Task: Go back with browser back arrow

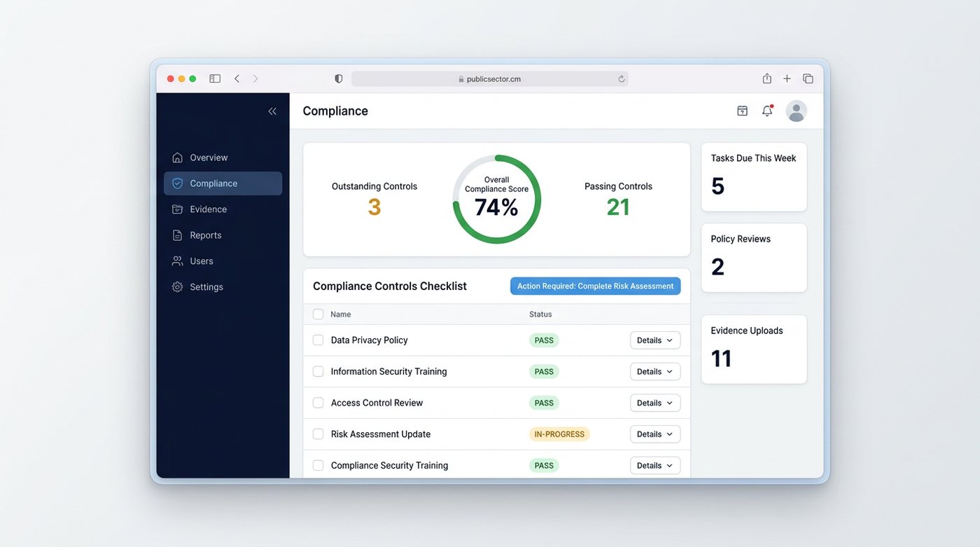Action: click(237, 78)
